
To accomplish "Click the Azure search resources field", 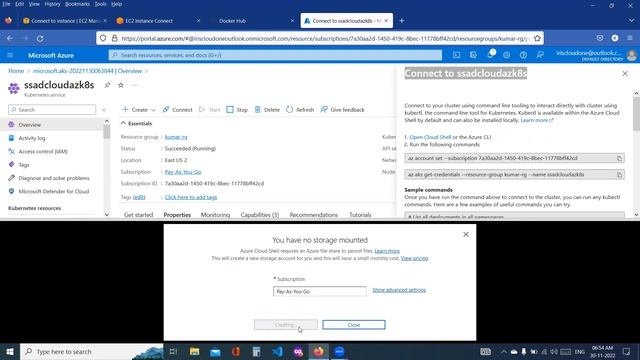I will click(275, 55).
